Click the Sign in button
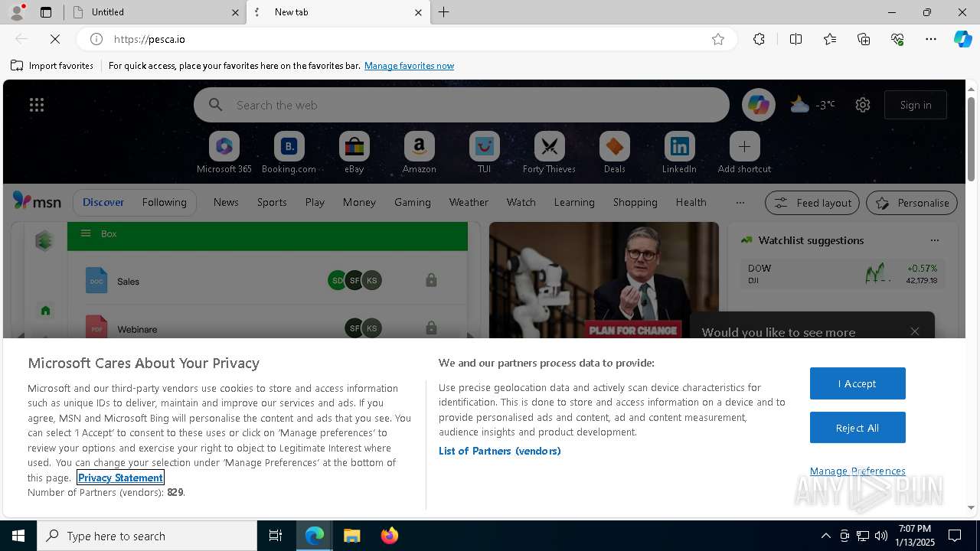This screenshot has height=551, width=980. tap(916, 105)
